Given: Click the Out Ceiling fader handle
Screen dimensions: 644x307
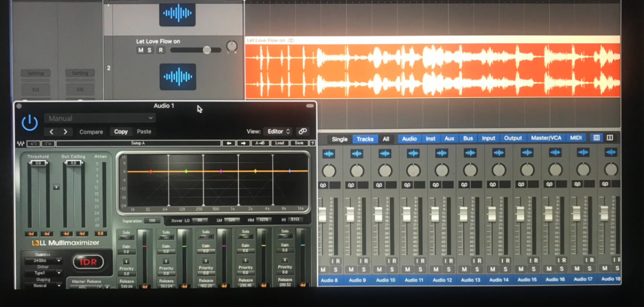Looking at the screenshot, I should tap(73, 163).
